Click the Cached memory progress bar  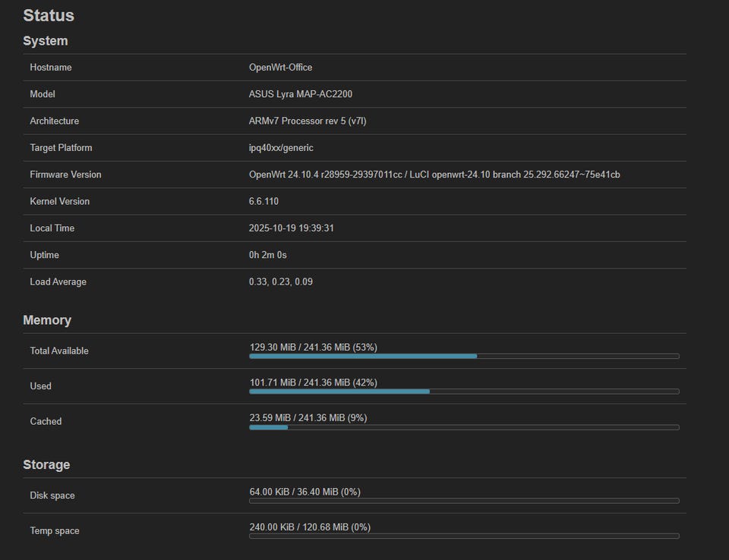tap(464, 427)
